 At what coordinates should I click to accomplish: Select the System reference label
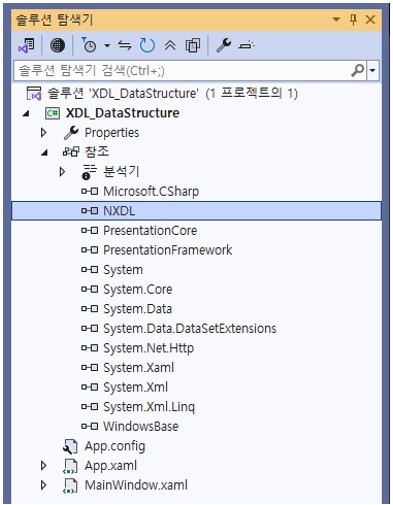[x=123, y=270]
